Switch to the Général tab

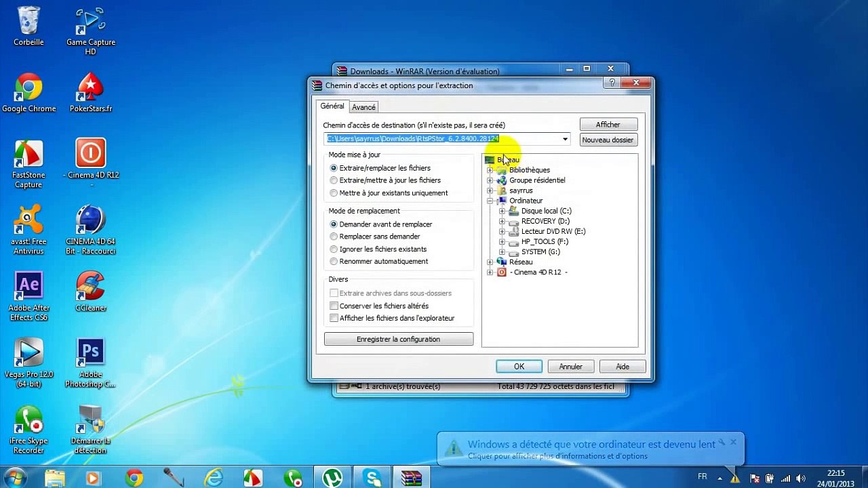(332, 106)
